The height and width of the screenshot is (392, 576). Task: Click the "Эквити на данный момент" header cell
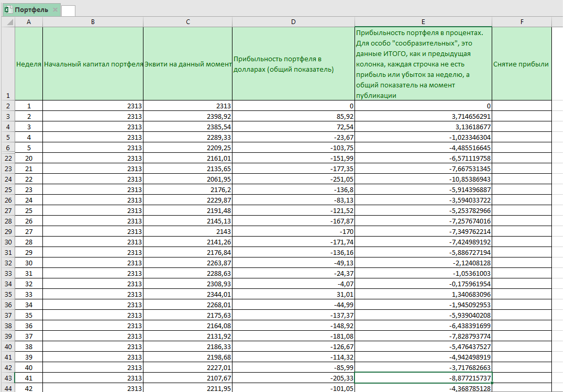coord(187,64)
